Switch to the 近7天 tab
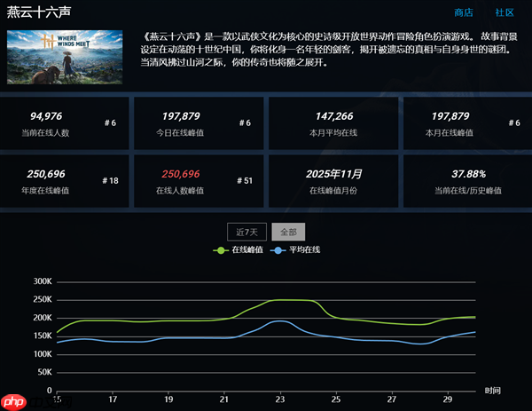 246,232
